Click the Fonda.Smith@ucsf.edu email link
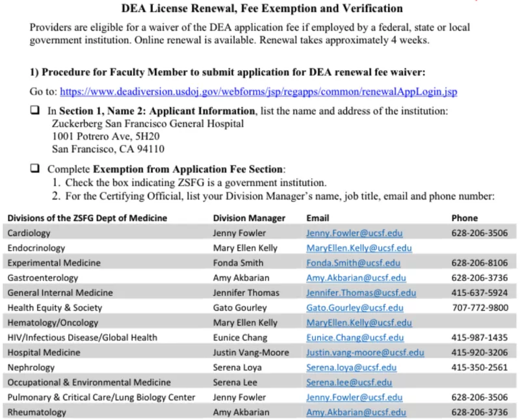This screenshot has width=520, height=420. (x=353, y=263)
